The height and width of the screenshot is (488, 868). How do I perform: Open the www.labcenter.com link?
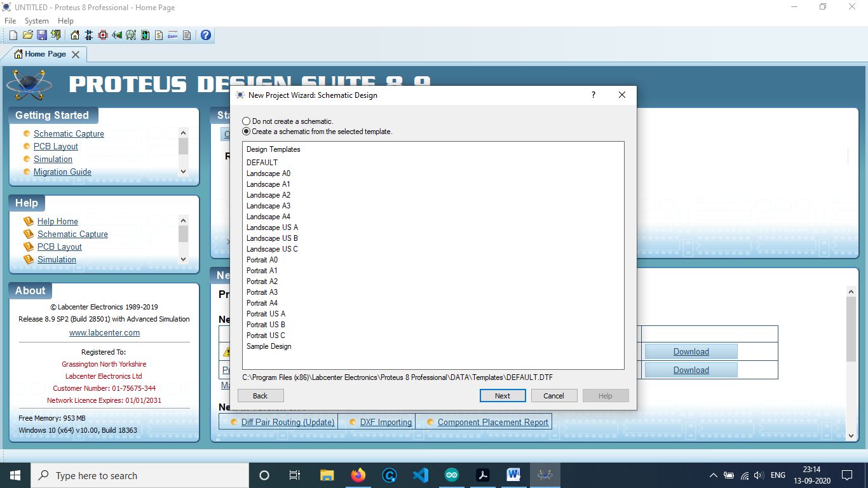coord(104,332)
